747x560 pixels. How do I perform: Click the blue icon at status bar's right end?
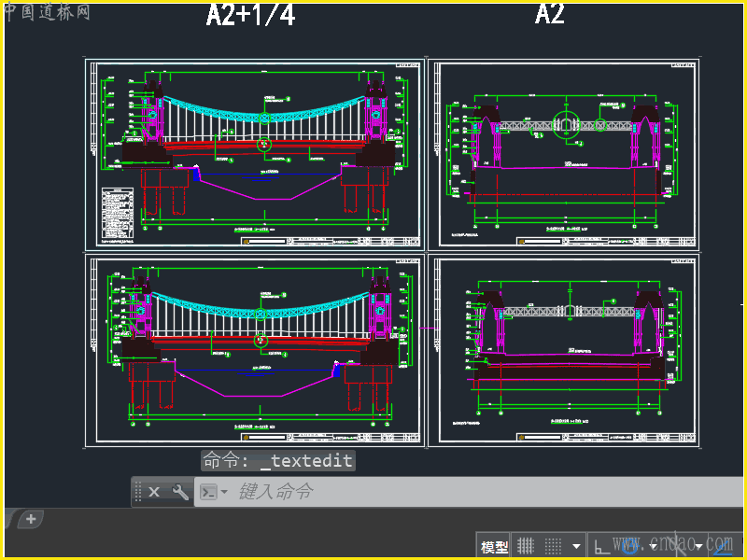[x=723, y=545]
